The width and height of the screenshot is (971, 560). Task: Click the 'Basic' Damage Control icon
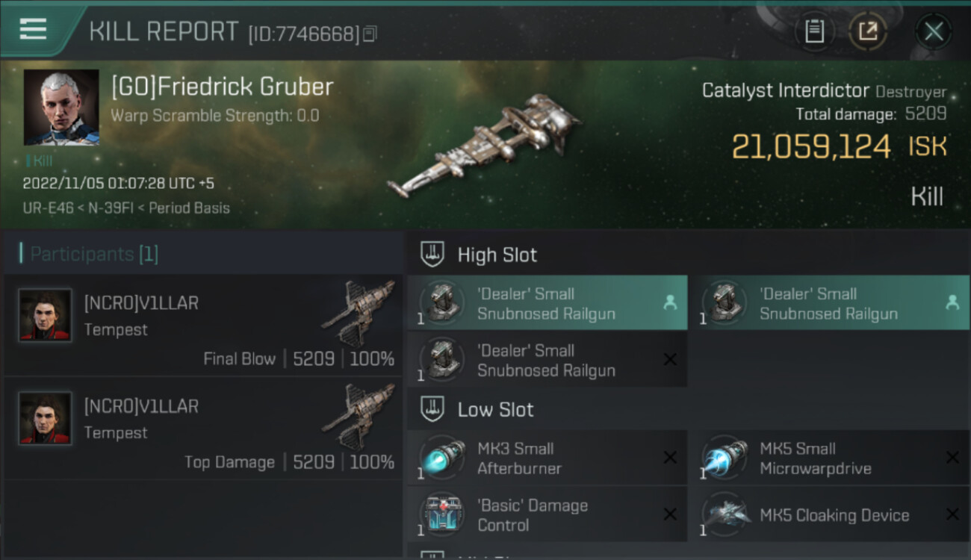(442, 515)
